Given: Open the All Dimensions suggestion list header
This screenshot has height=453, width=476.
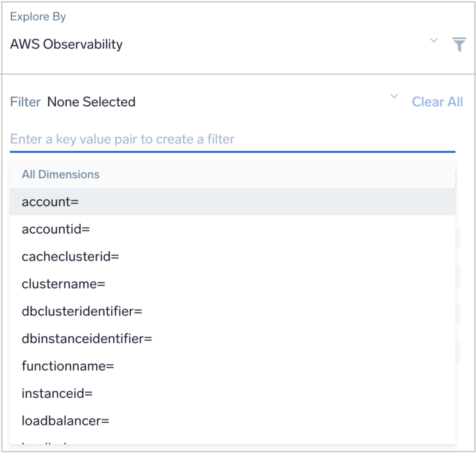Looking at the screenshot, I should point(61,174).
